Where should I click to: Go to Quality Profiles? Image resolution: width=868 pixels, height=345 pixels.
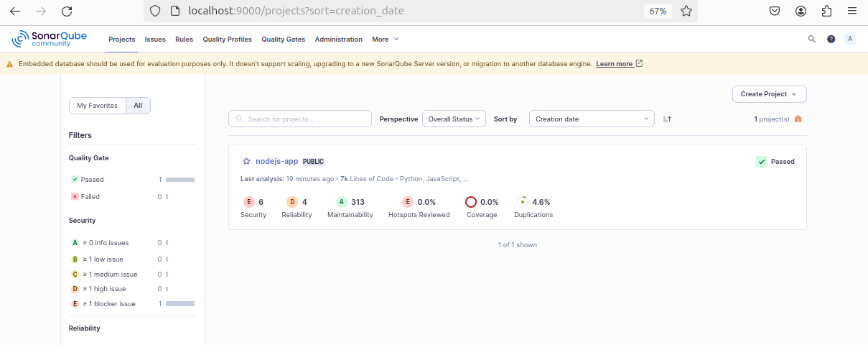[227, 39]
